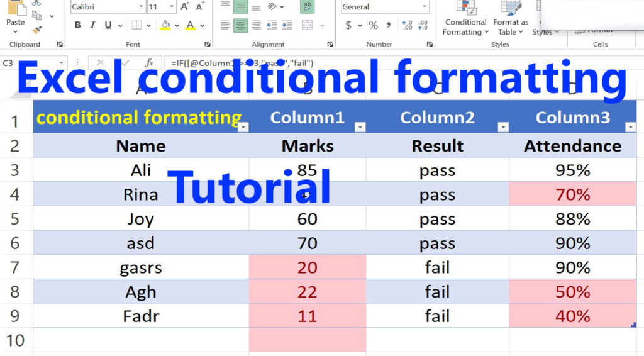
Task: Open the Font Color dropdown arrow
Action: click(203, 25)
